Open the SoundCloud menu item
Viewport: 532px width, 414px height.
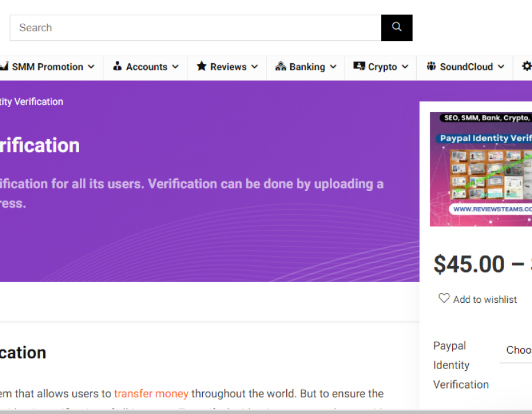click(x=466, y=67)
